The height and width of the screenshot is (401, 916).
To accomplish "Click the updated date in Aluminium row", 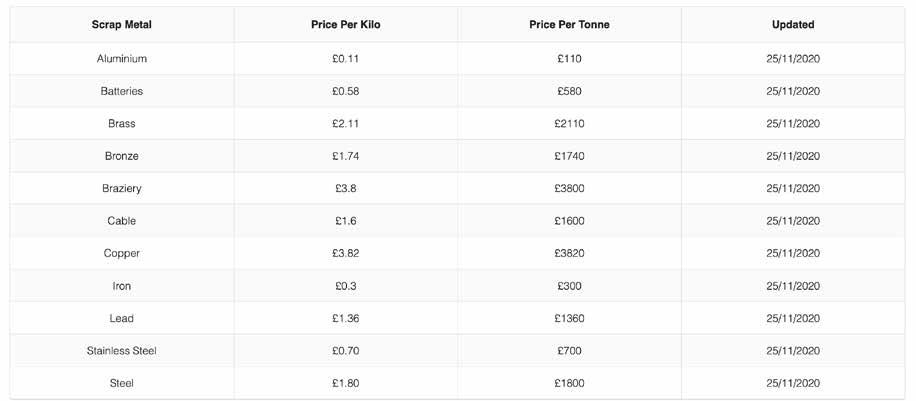I will [793, 59].
